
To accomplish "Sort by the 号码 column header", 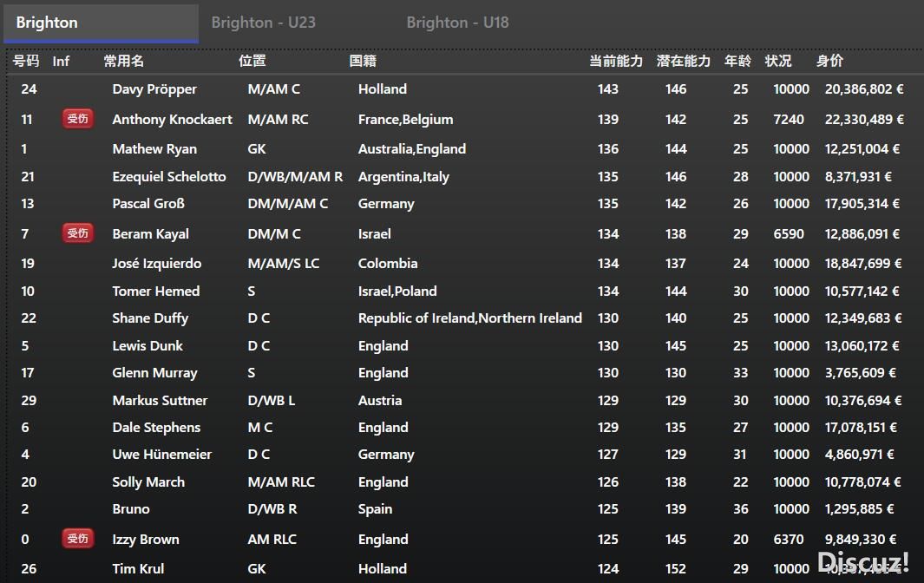I will tap(26, 61).
